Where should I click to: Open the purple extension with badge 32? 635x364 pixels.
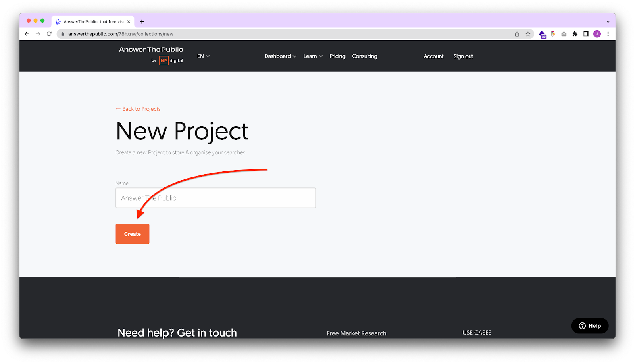[543, 35]
